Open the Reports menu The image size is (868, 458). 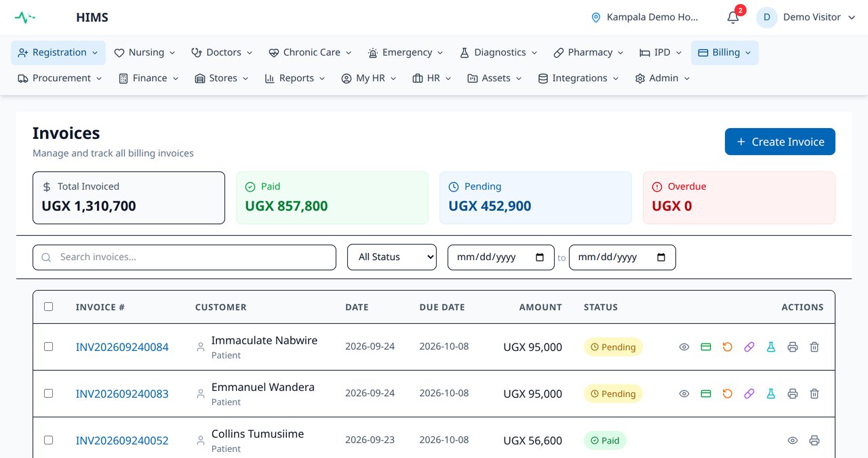tap(295, 79)
